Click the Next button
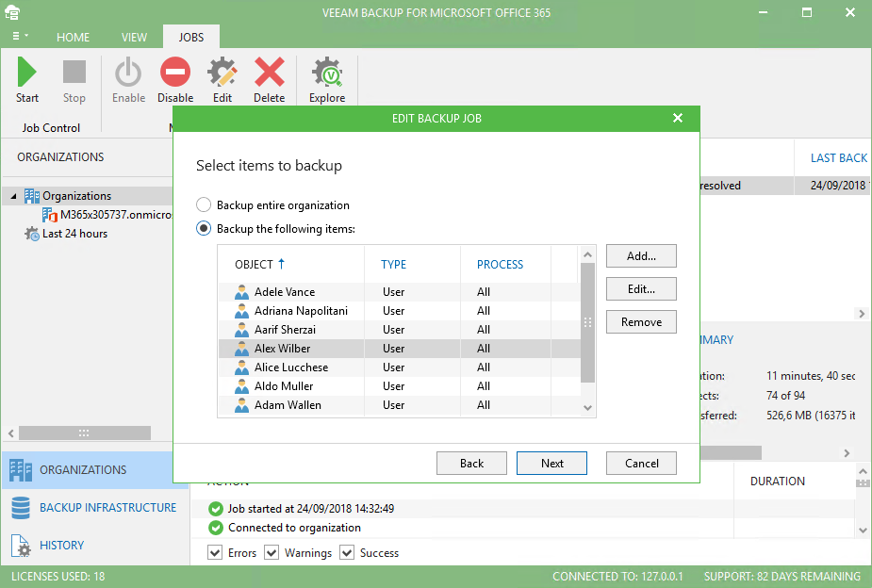Image resolution: width=872 pixels, height=588 pixels. (551, 464)
